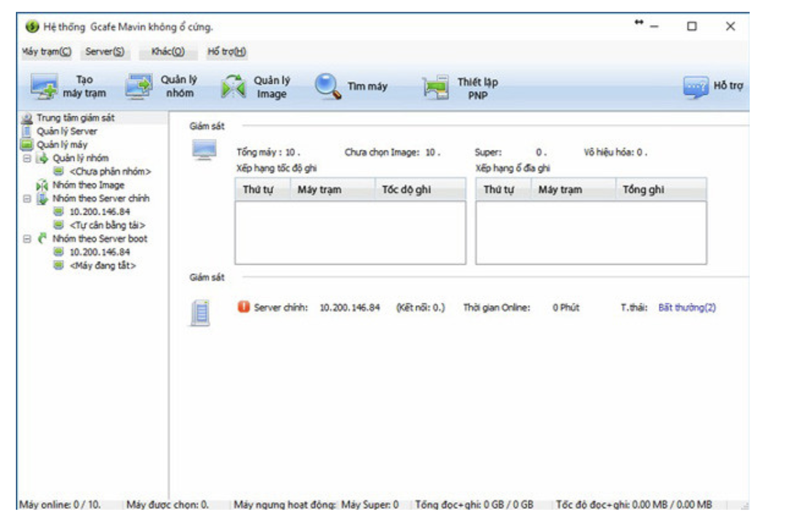Click Thứ tự header in tốc độ ghi table
This screenshot has height=532, width=801.
coord(262,190)
